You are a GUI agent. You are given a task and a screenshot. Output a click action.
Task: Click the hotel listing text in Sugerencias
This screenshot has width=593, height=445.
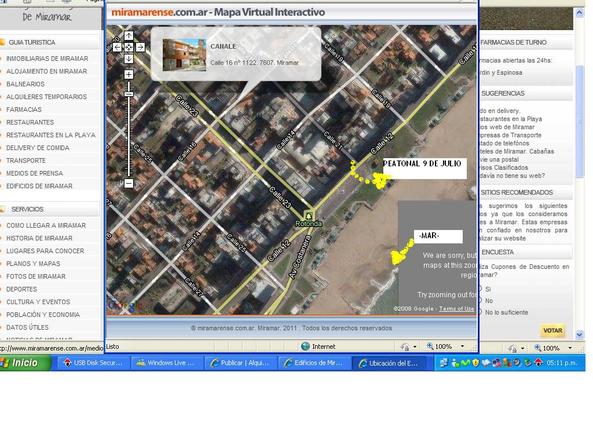(x=517, y=151)
